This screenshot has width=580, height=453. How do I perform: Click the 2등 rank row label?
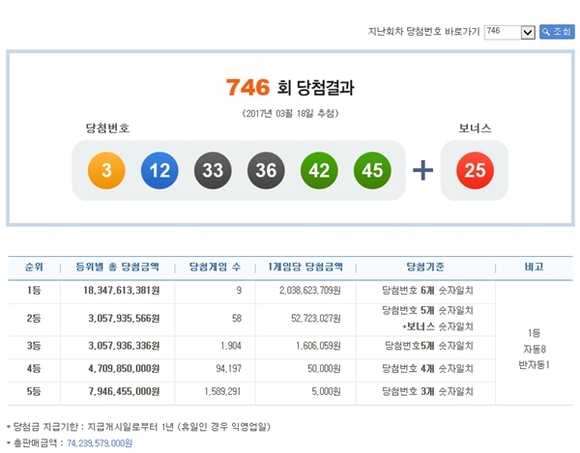coord(34,318)
